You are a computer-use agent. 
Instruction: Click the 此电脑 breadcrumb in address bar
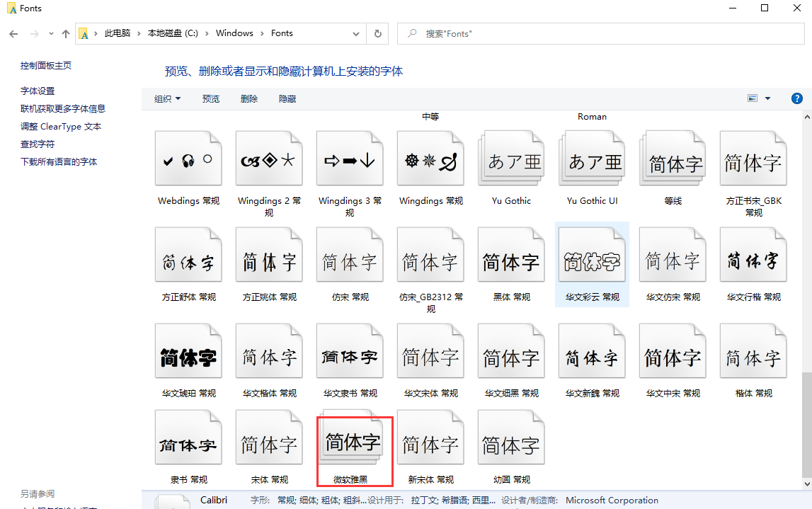click(118, 33)
